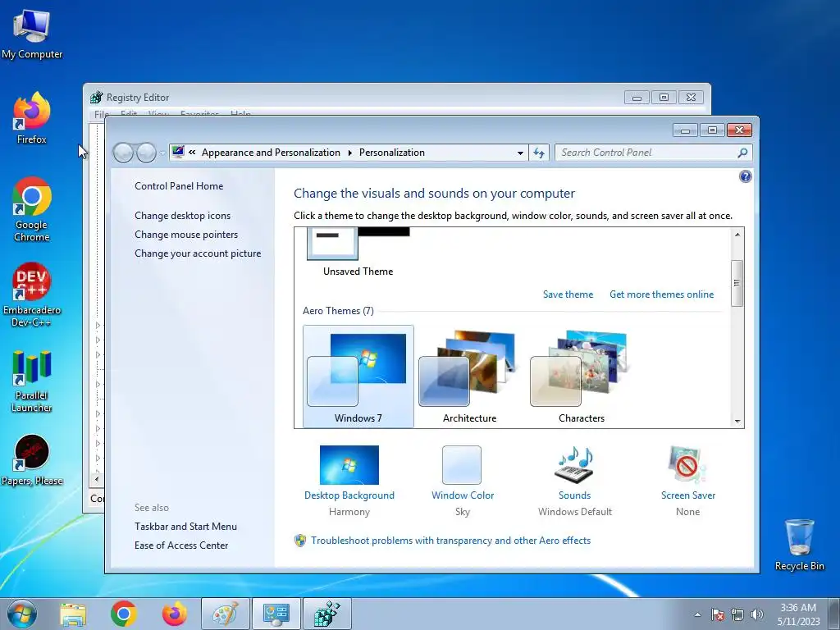Viewport: 840px width, 630px height.
Task: Select the Architecture theme
Action: [469, 376]
